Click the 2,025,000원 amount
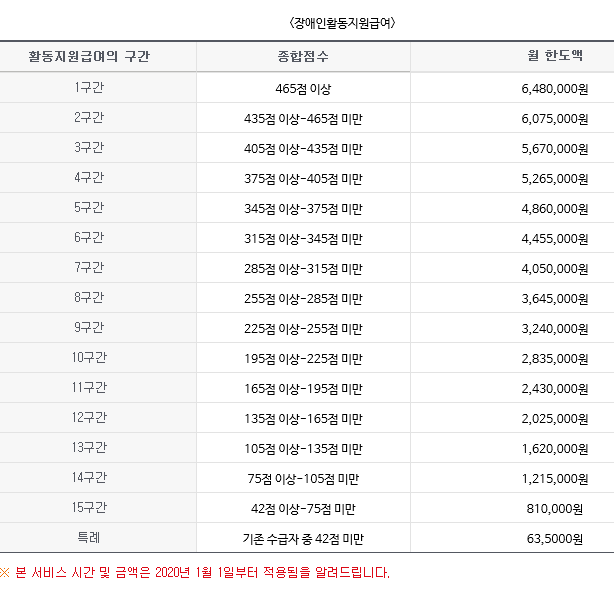 pyautogui.click(x=555, y=419)
